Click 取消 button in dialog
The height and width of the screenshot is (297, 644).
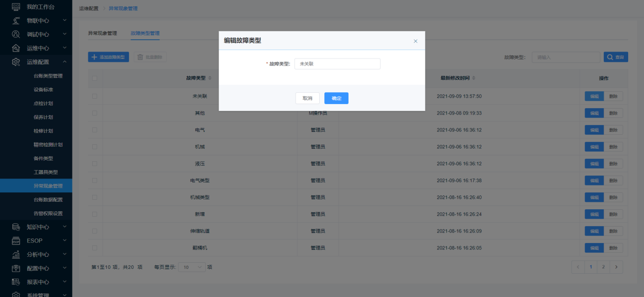click(x=307, y=98)
